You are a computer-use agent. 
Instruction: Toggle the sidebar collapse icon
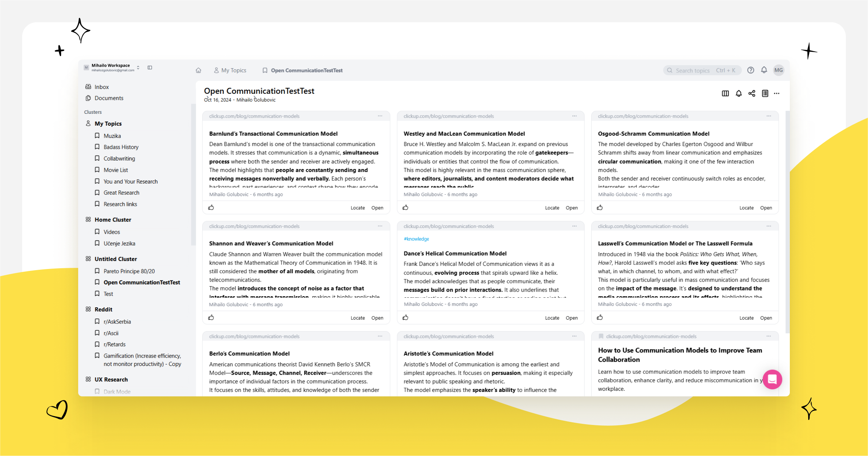click(150, 67)
